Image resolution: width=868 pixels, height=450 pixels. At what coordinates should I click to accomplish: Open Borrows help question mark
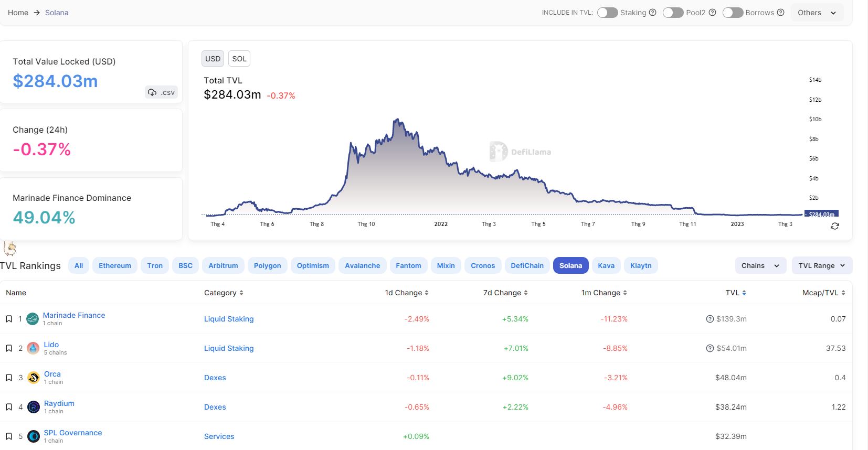(x=780, y=13)
